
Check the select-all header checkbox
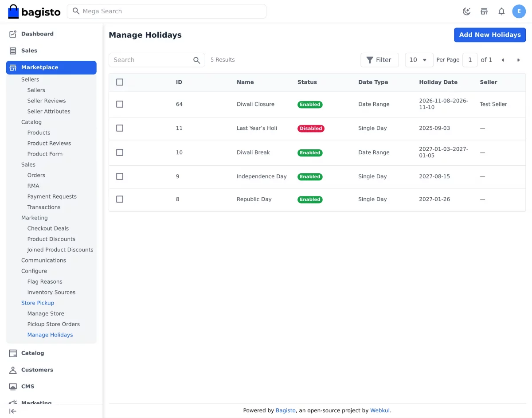pyautogui.click(x=120, y=82)
